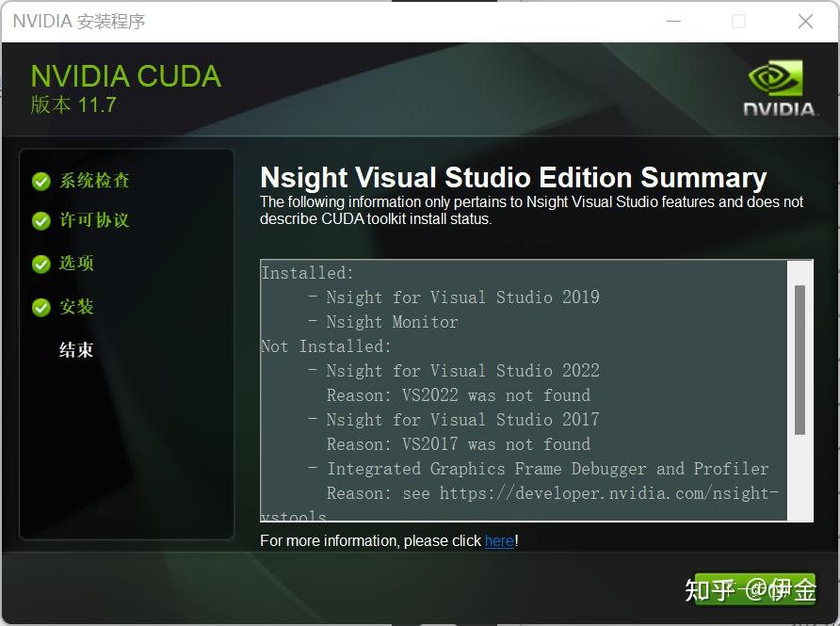Click the green checkmark beside 选项
Viewport: 840px width, 626px height.
pyautogui.click(x=41, y=264)
